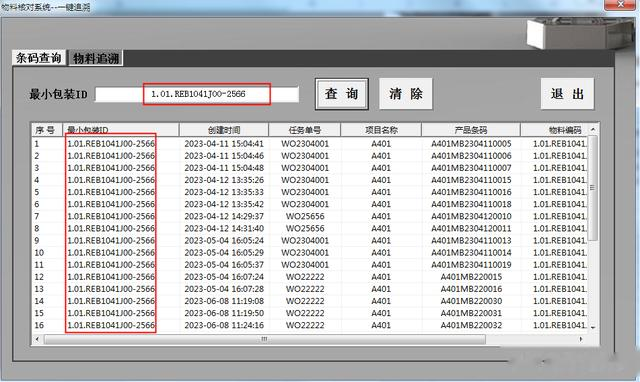The height and width of the screenshot is (382, 640).
Task: Select cell 2023-04-12 13:35:42
Action: (224, 204)
